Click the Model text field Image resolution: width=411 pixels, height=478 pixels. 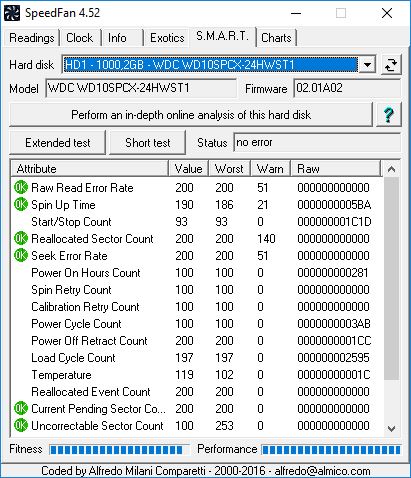coord(141,88)
